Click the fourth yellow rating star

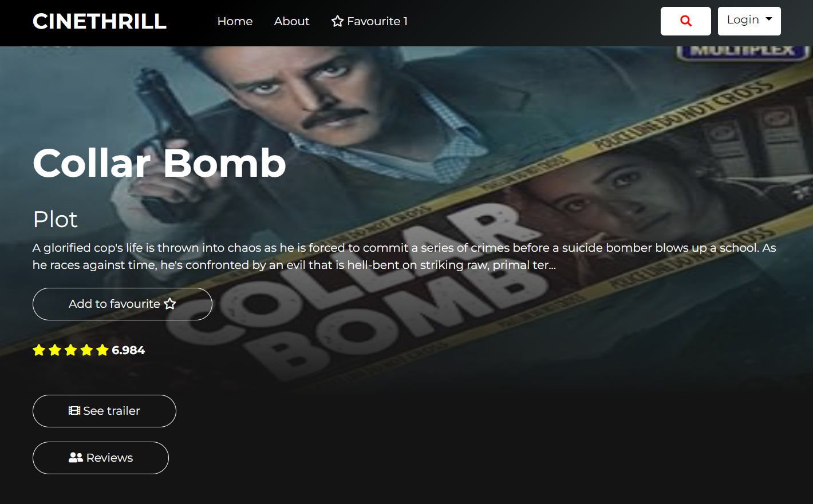tap(86, 350)
